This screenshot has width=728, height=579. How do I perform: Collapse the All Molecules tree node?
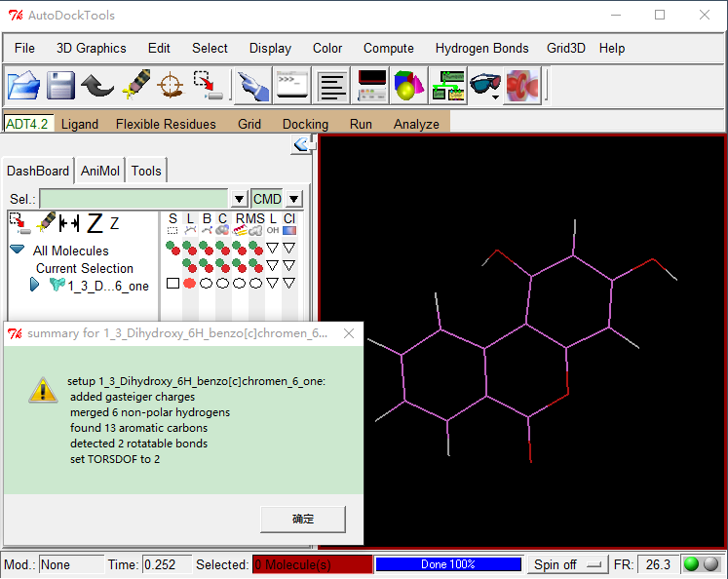17,251
